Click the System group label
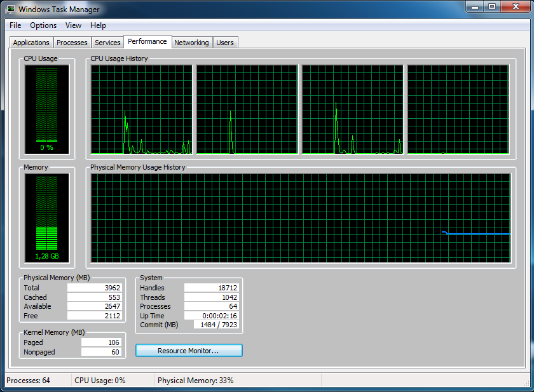 pos(151,278)
